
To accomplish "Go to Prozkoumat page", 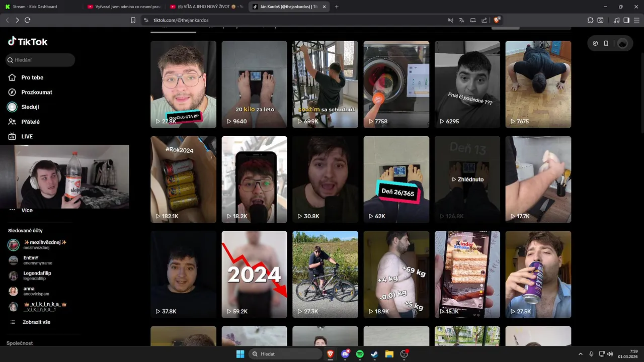I will coord(37,92).
